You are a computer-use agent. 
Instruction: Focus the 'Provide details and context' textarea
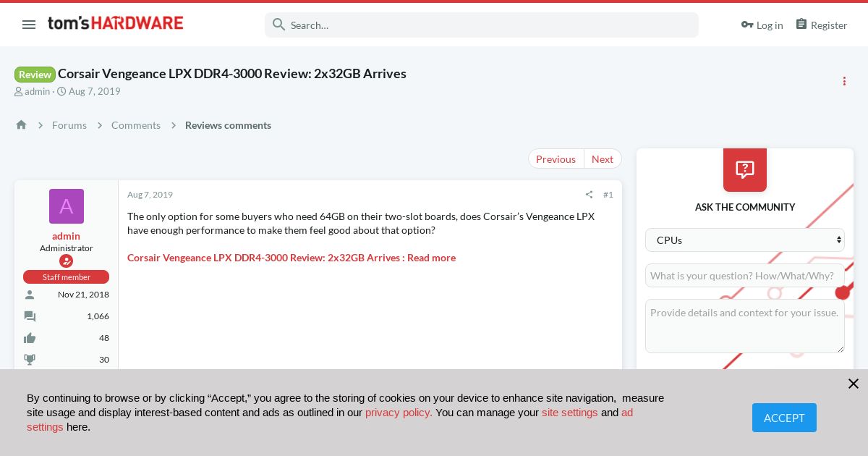[x=744, y=326]
